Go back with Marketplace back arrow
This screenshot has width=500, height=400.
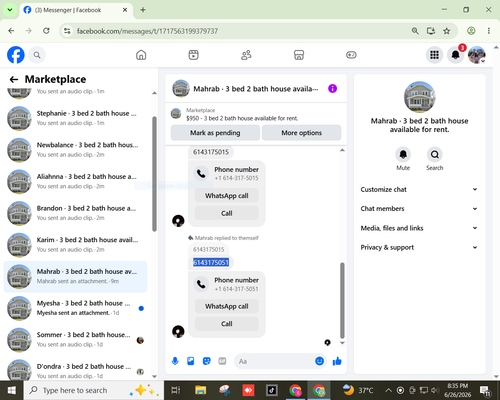(x=14, y=79)
